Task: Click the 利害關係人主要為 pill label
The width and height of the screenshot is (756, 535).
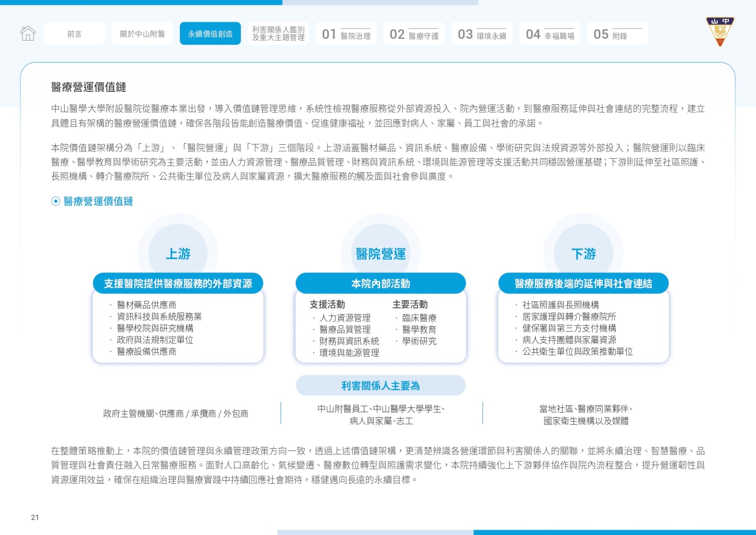Action: 381,386
